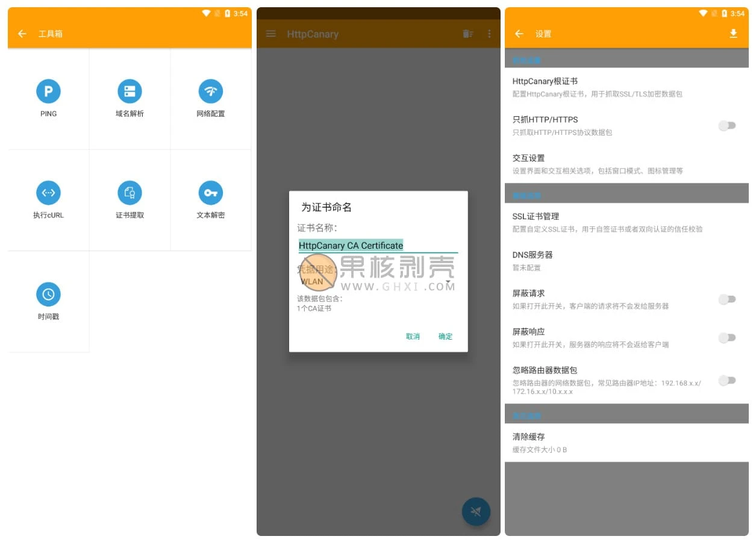Viewport: 756px width, 545px height.
Task: Open SSL证书管理 settings entry
Action: click(626, 222)
